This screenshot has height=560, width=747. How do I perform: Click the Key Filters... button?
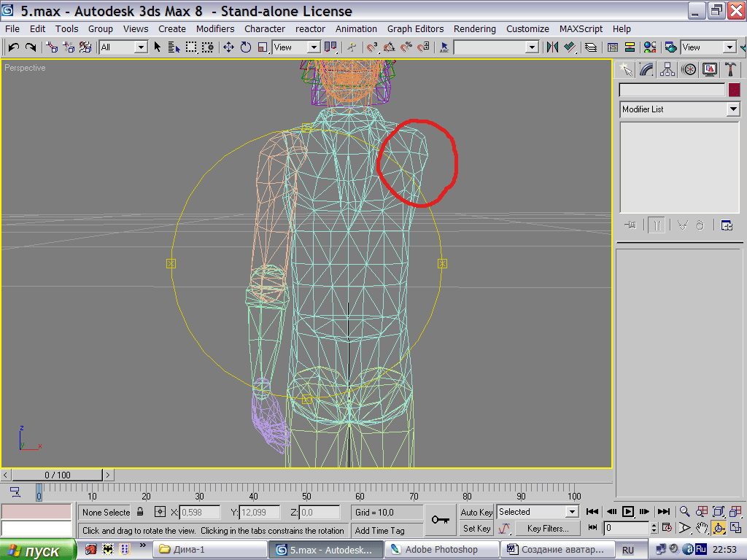pos(548,528)
